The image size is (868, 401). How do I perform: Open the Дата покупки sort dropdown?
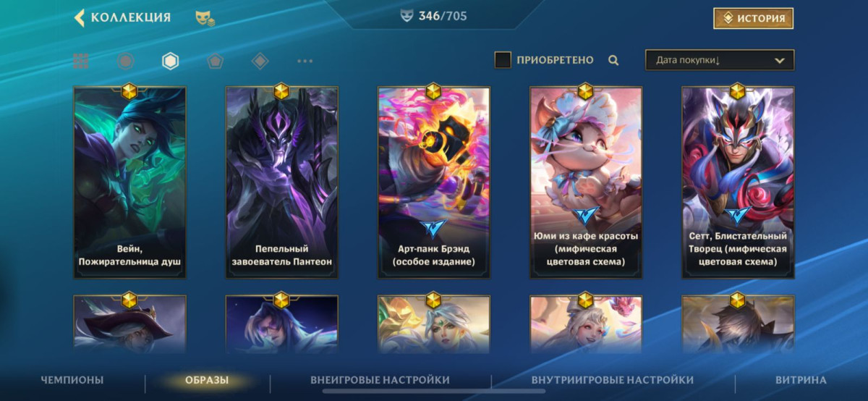[x=720, y=60]
